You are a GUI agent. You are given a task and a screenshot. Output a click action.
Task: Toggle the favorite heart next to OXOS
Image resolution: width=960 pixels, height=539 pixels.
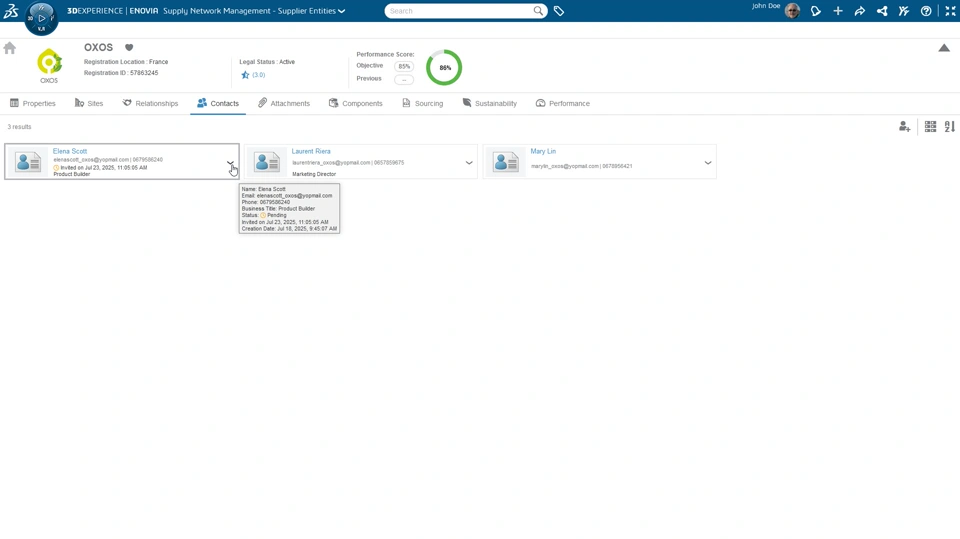(129, 48)
